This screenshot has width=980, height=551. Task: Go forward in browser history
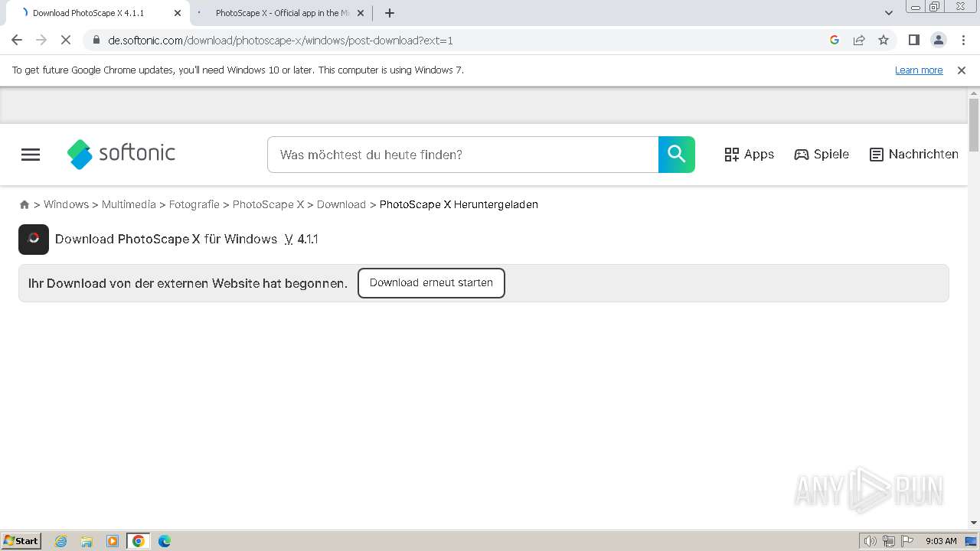coord(41,41)
